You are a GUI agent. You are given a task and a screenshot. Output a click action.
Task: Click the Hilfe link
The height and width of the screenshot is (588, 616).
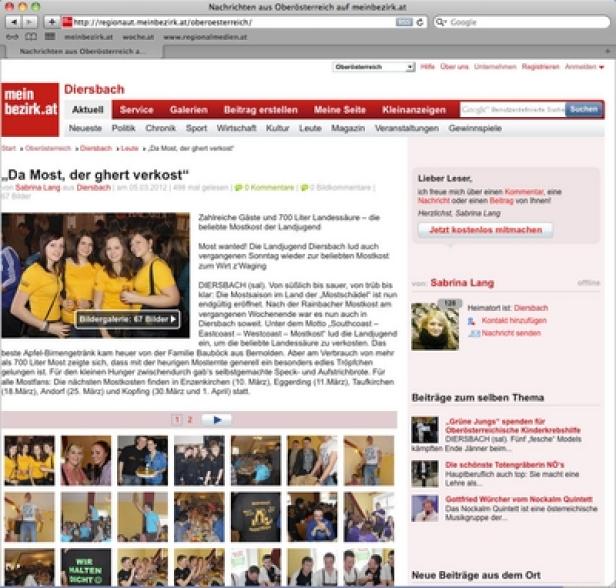click(x=427, y=67)
